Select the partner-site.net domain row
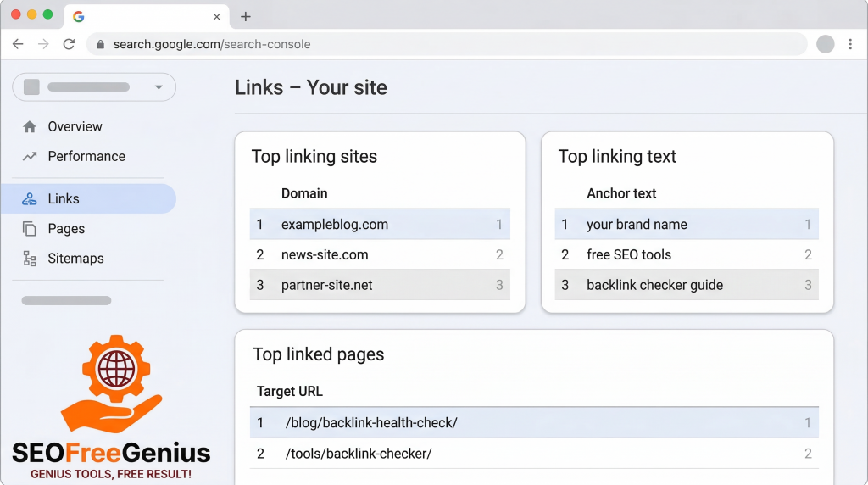 click(380, 285)
